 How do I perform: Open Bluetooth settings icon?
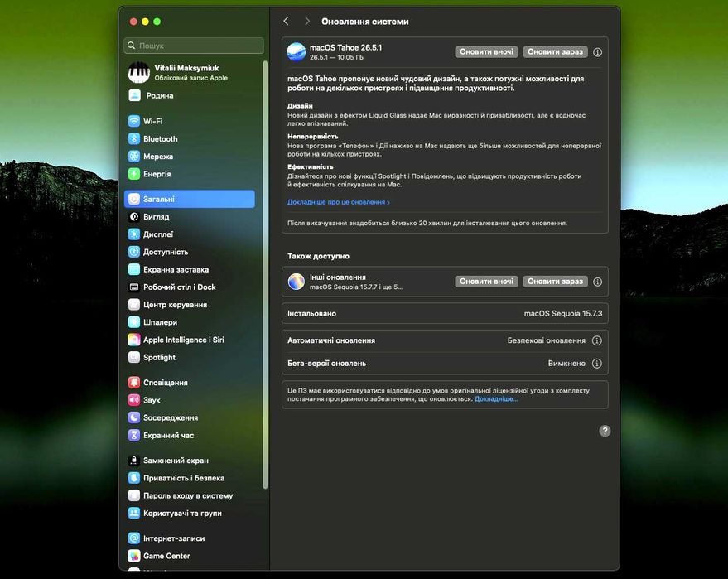click(133, 139)
